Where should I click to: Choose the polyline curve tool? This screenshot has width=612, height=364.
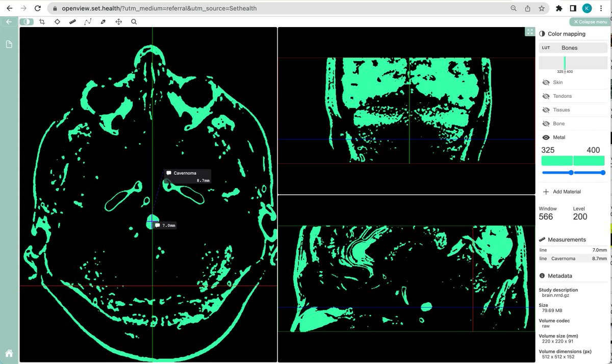87,21
